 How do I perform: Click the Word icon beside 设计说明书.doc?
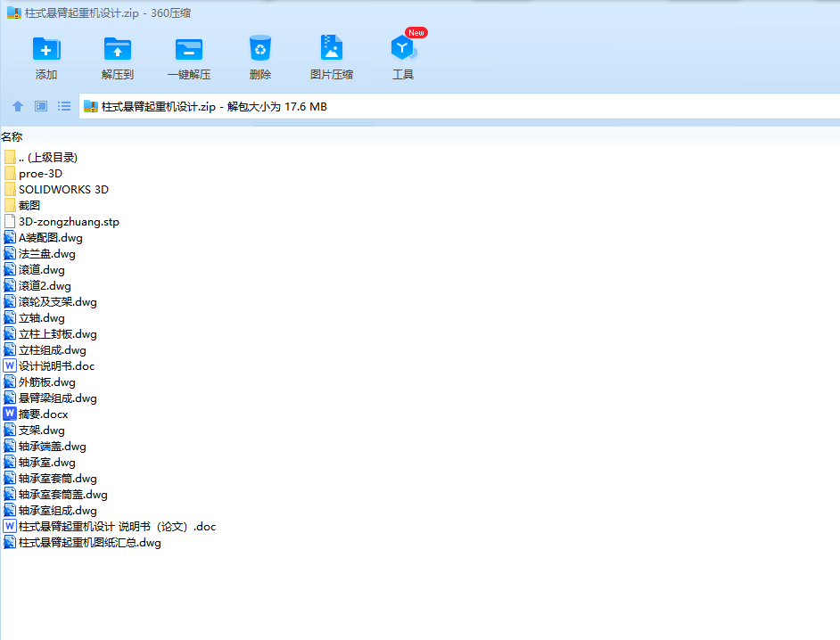point(10,365)
